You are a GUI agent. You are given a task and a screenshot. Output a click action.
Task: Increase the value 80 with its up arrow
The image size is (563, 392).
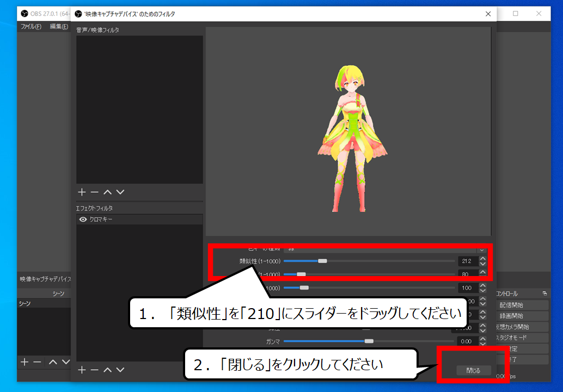coord(483,272)
